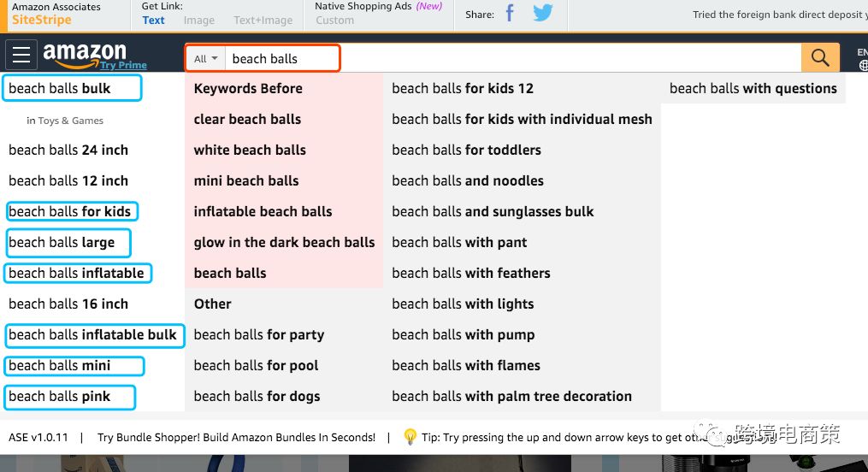Share via the Facebook icon
This screenshot has width=868, height=472.
(510, 13)
